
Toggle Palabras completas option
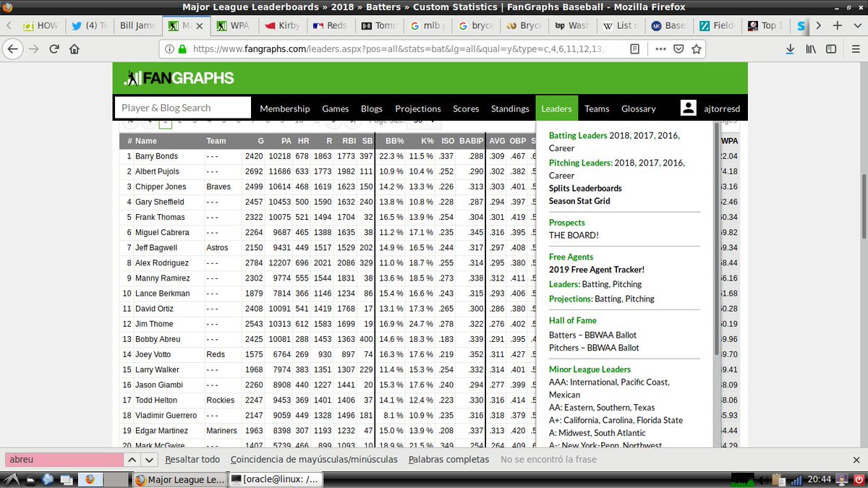(x=448, y=459)
